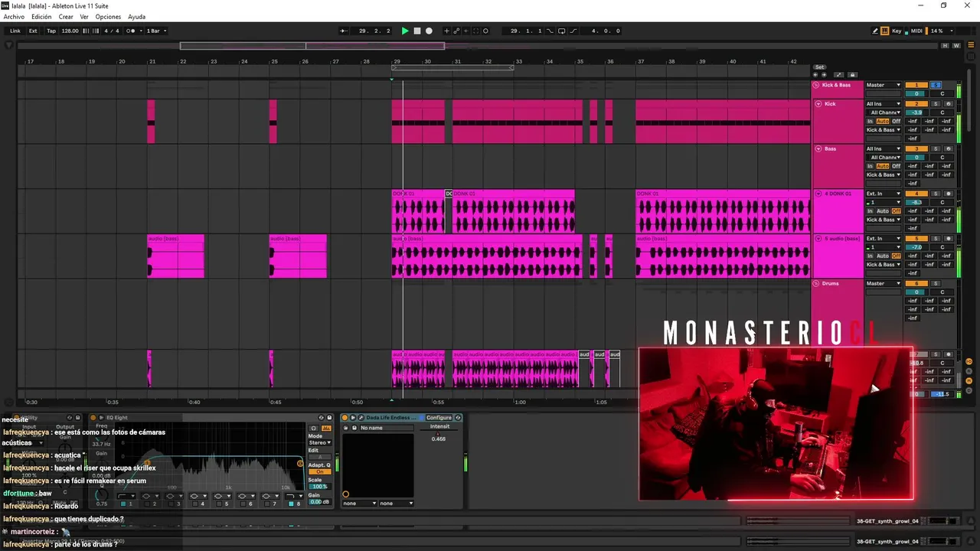Fold the Kick & Bass group track
The image size is (980, 551).
(x=817, y=85)
